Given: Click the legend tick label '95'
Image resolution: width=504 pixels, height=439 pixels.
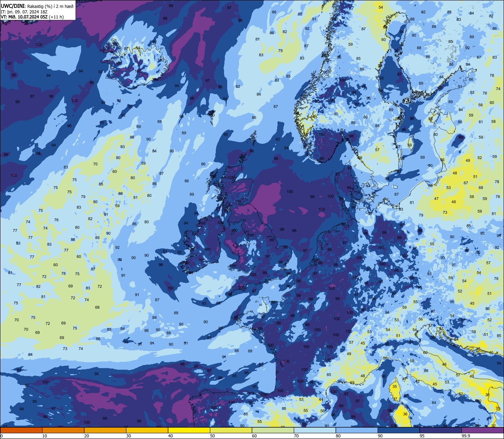Looking at the screenshot, I should click(422, 436).
